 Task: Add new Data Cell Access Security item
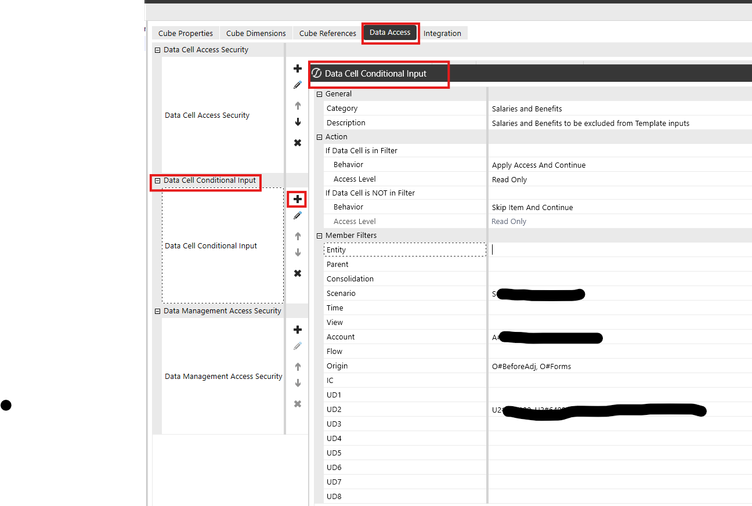tap(297, 69)
